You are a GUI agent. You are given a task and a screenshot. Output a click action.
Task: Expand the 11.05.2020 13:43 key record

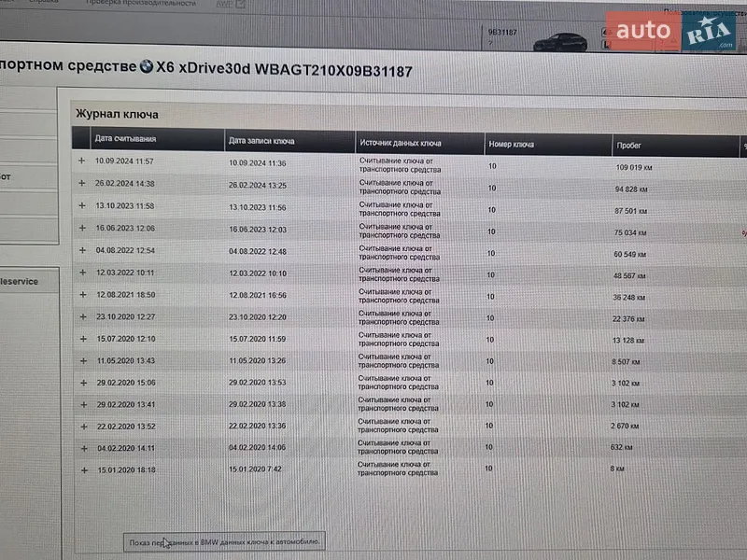click(83, 361)
